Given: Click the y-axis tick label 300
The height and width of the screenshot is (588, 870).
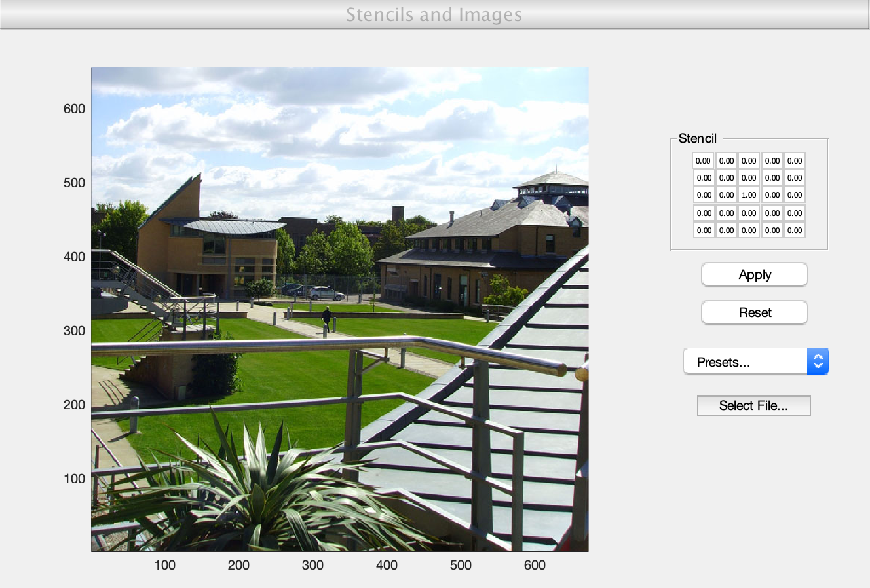Looking at the screenshot, I should (x=74, y=331).
